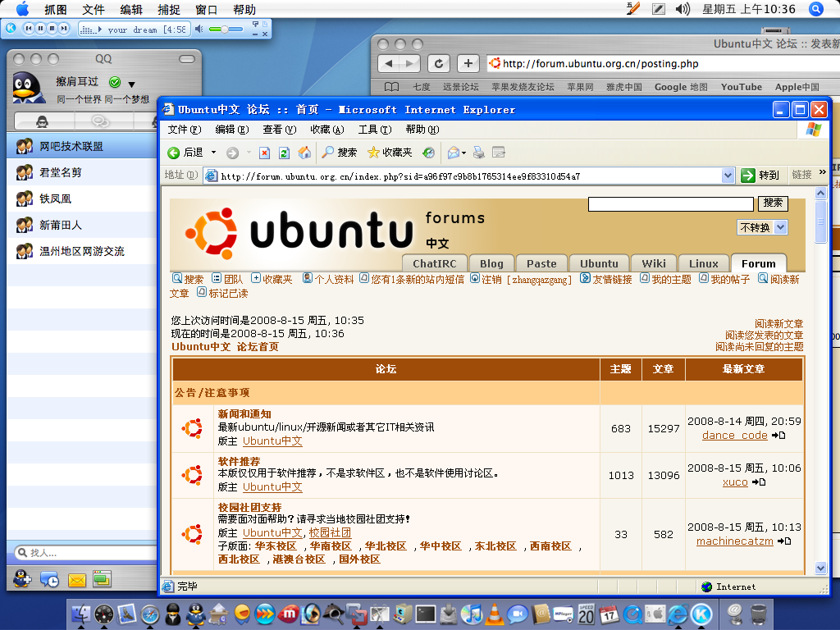Click the forum 搜索 search button
Viewport: 840px width, 630px height.
(773, 203)
